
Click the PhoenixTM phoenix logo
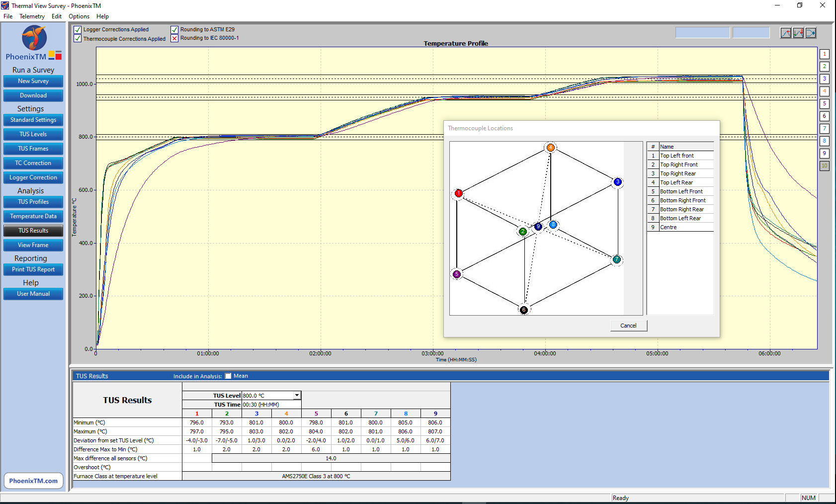(x=34, y=38)
